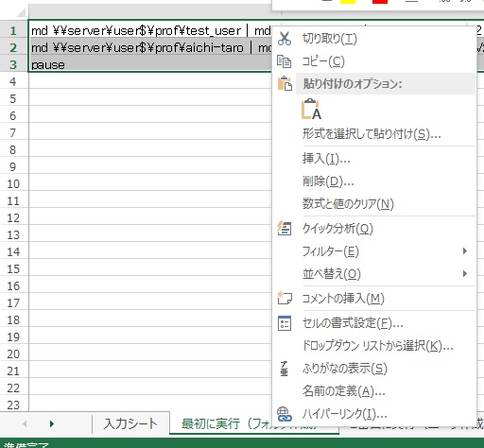484x448 pixels.
Task: Select row header 3
Action: [13, 64]
